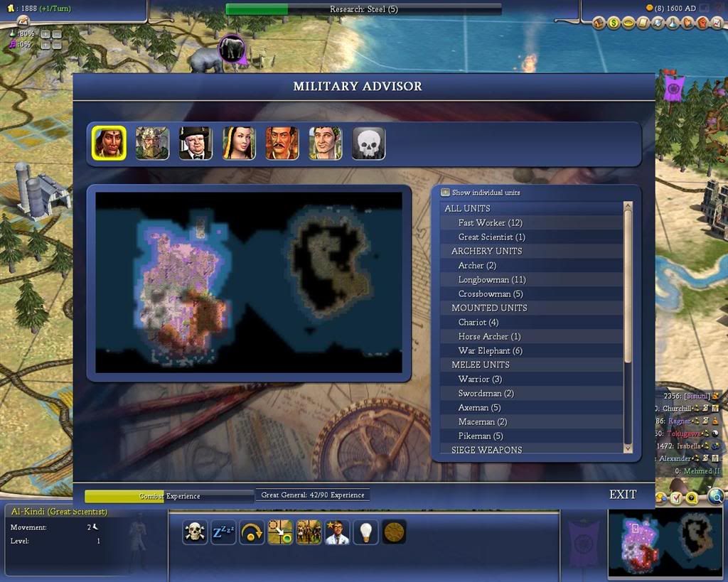The image size is (728, 582).
Task: Open the Victory Conditions fist icon
Action: point(703,22)
